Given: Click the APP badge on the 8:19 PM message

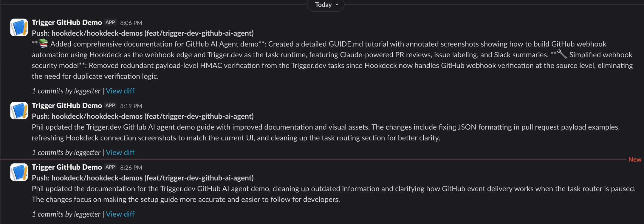Looking at the screenshot, I should 110,105.
